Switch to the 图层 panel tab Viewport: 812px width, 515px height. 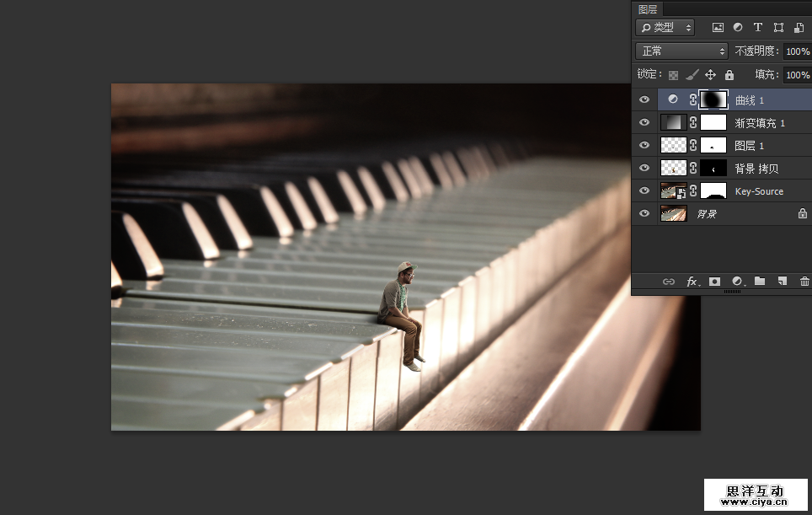(x=648, y=9)
